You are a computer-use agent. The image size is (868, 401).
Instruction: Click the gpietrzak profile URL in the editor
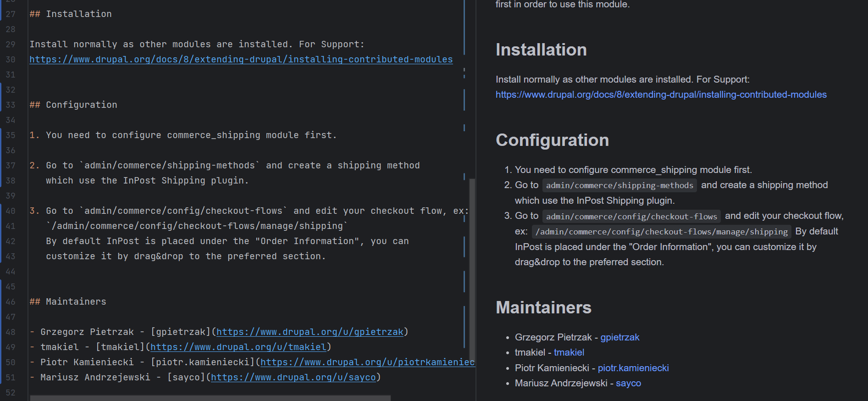pyautogui.click(x=310, y=332)
